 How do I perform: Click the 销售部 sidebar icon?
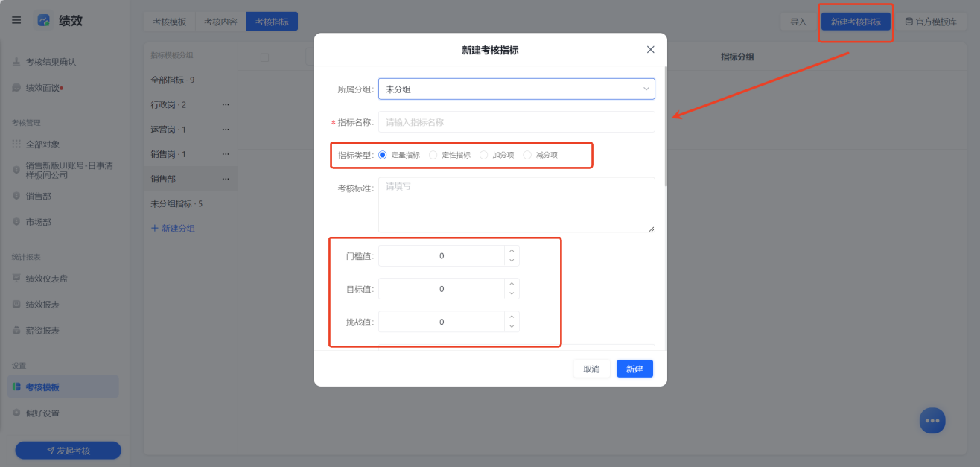click(16, 196)
